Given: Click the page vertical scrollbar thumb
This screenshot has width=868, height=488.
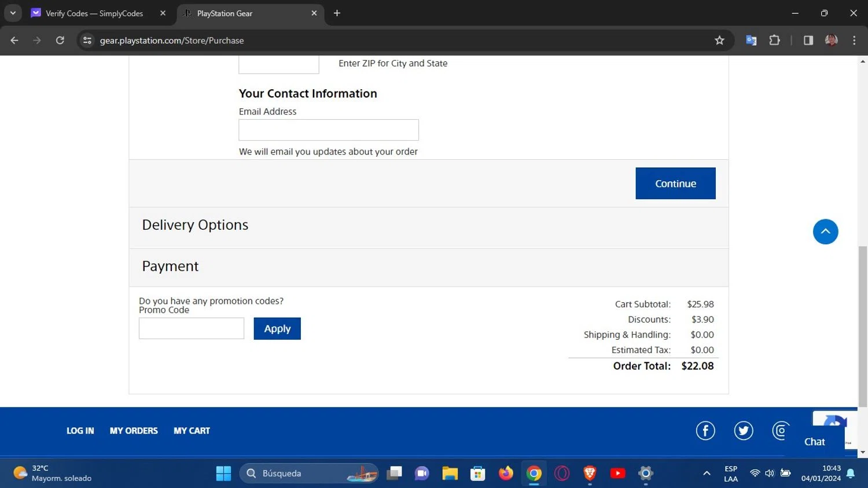Looking at the screenshot, I should (863, 326).
